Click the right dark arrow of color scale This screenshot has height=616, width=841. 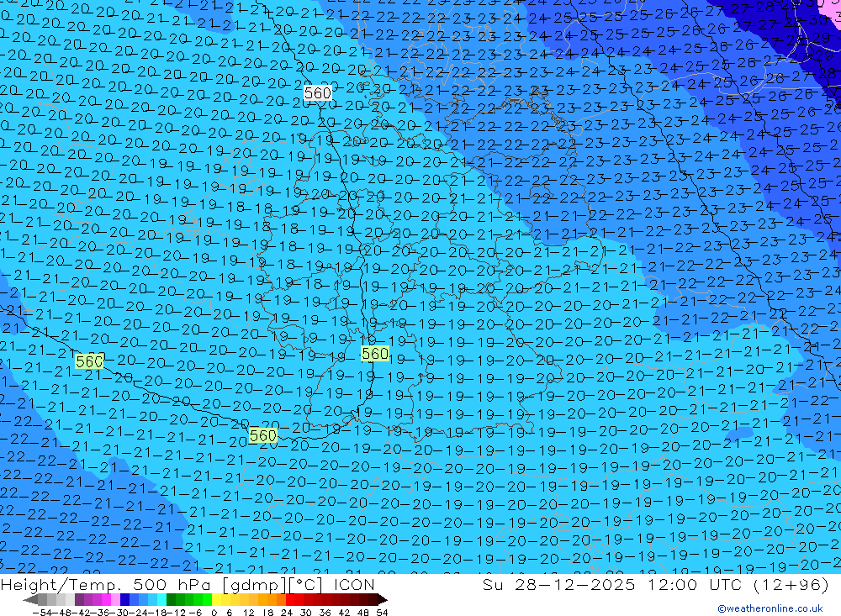(383, 599)
